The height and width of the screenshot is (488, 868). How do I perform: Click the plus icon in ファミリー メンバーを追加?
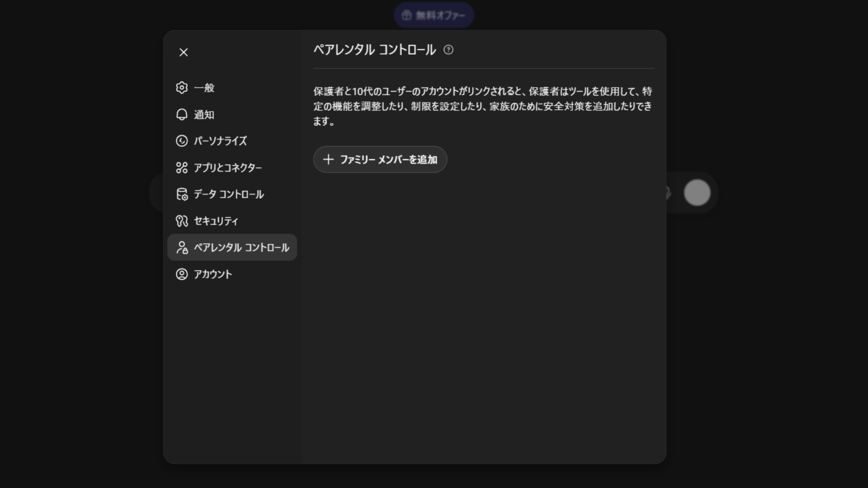coord(328,160)
